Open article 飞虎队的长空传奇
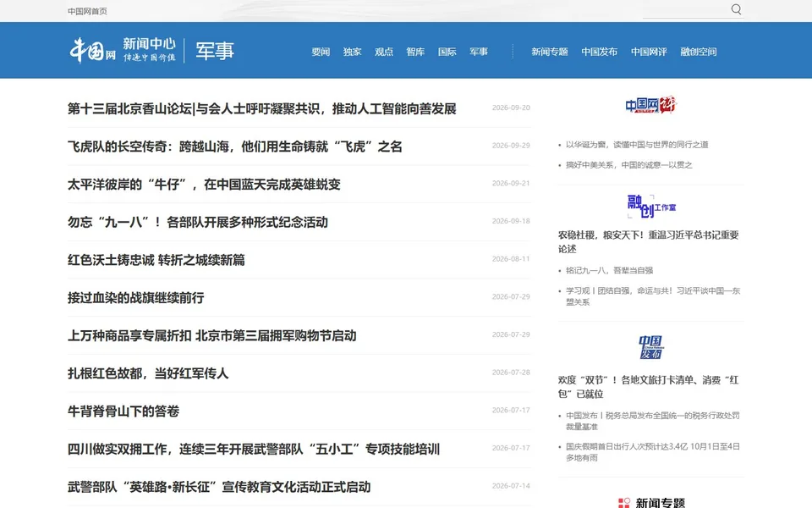812x508 pixels. 234,146
